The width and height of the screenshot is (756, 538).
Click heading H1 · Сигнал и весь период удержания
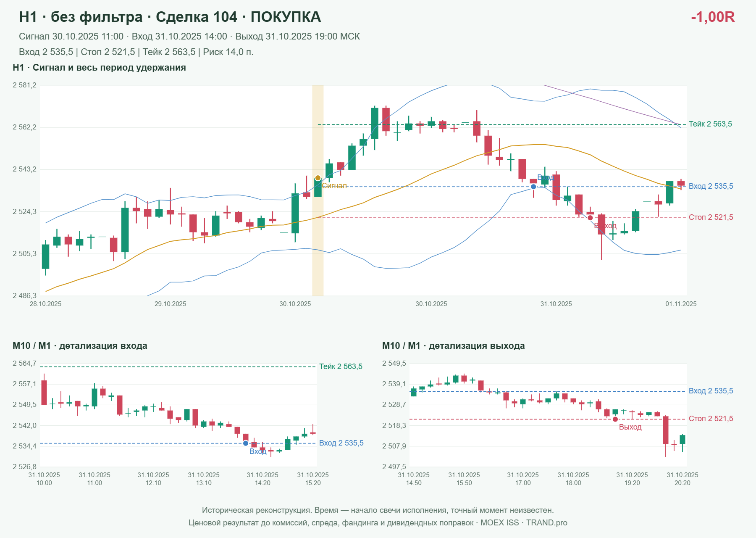[99, 68]
